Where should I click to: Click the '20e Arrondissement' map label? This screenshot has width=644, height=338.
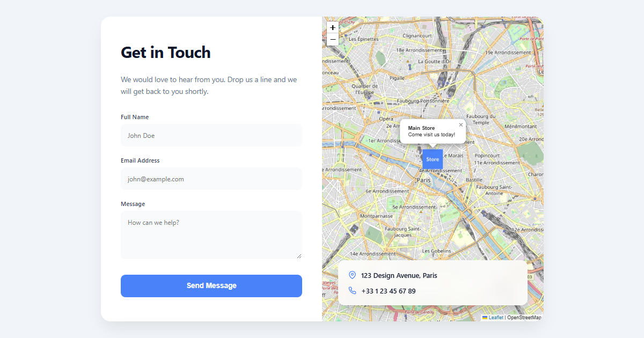531,139
